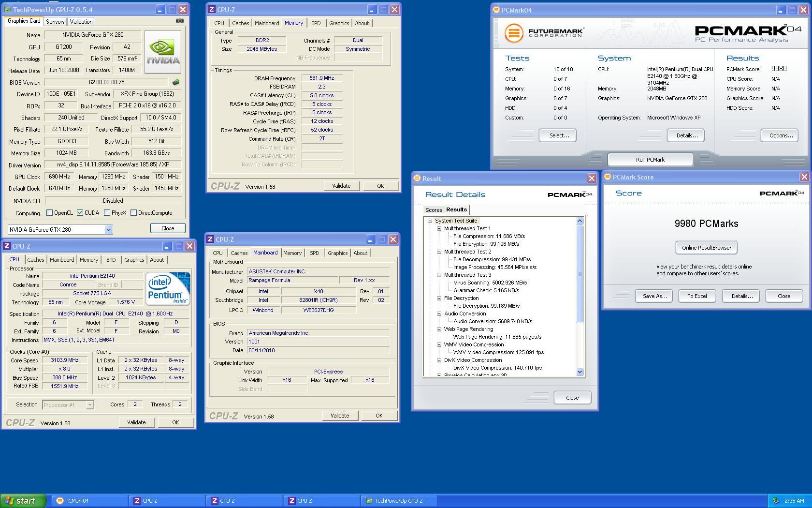This screenshot has width=812, height=508.
Task: Click the result tree scrollbar up arrow
Action: pyautogui.click(x=580, y=221)
